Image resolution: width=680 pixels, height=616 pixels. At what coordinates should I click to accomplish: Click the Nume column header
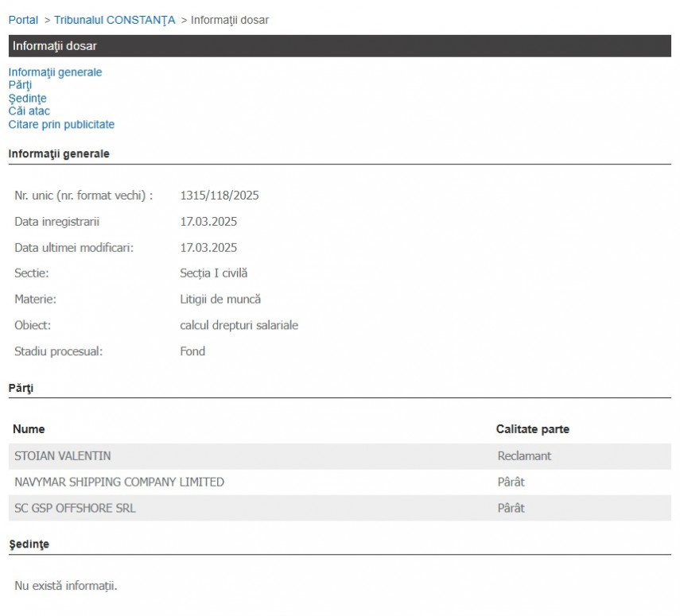click(29, 429)
